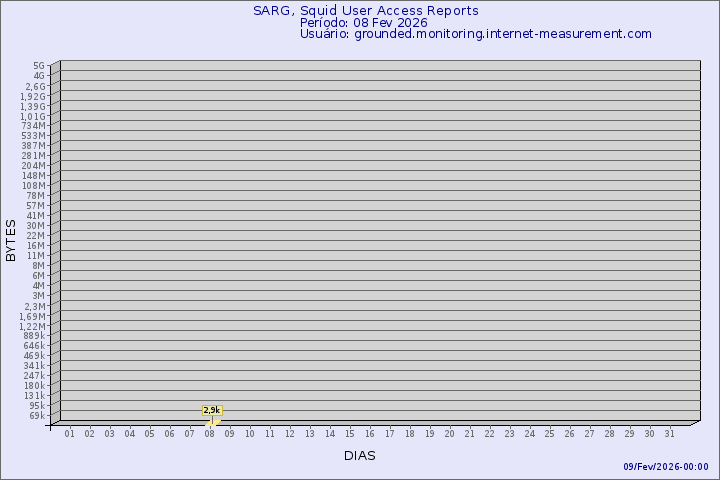Click the 2,9k data value label
720x480 pixels.
tap(211, 410)
